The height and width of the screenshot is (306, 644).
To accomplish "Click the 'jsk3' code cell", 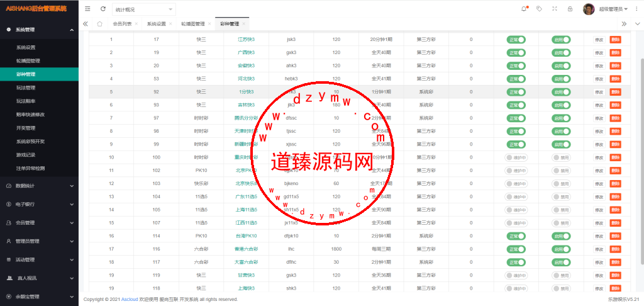I will coord(291,40).
